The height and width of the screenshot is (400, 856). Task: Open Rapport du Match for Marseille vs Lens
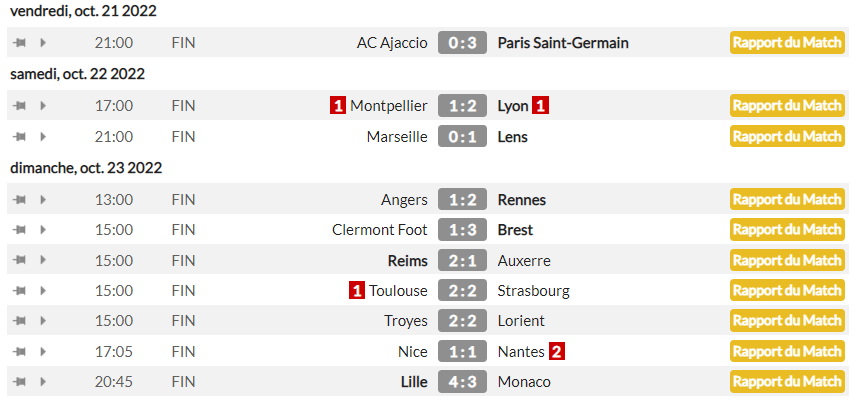pyautogui.click(x=787, y=137)
